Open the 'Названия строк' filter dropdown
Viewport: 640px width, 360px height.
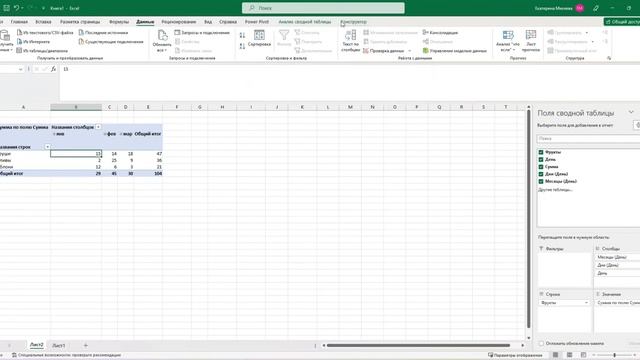coord(47,147)
